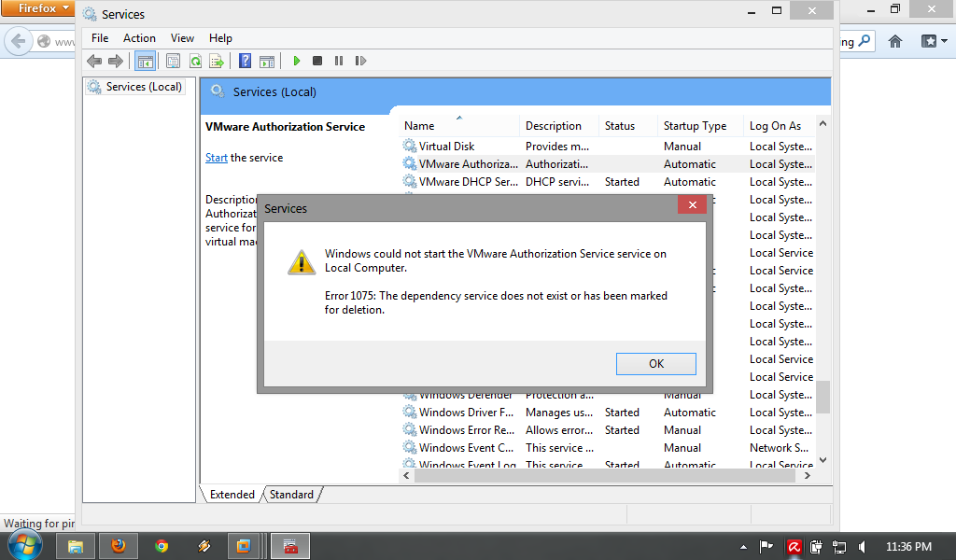Viewport: 956px width, 560px height.
Task: Click the network tray icon
Action: tap(839, 547)
